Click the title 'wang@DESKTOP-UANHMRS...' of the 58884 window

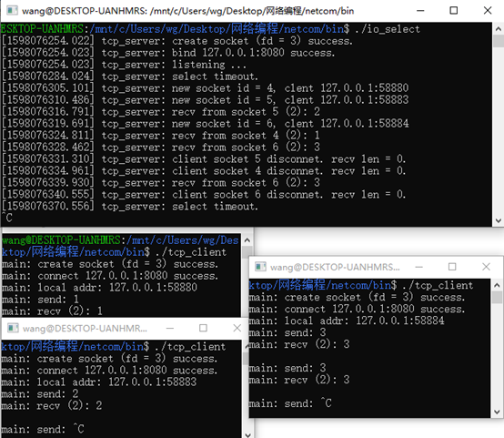point(335,267)
